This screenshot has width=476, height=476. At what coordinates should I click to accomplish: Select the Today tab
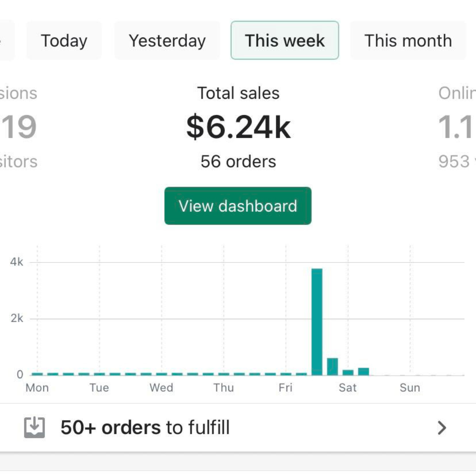pyautogui.click(x=64, y=41)
